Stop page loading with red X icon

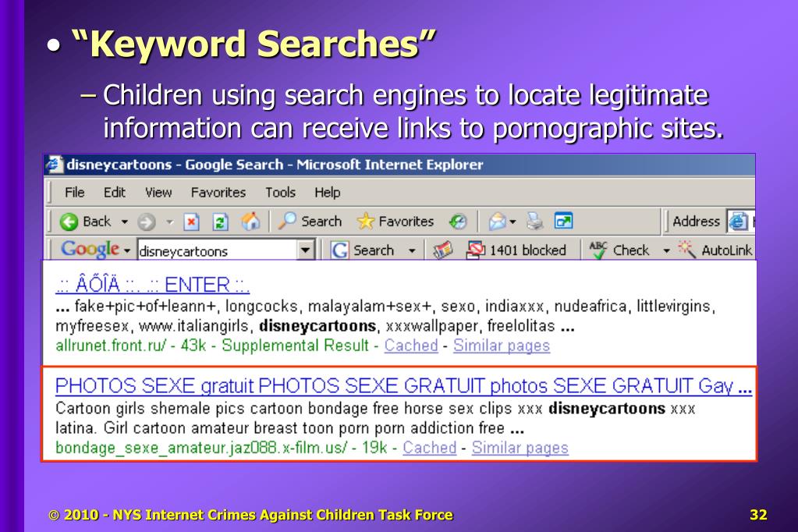point(191,222)
